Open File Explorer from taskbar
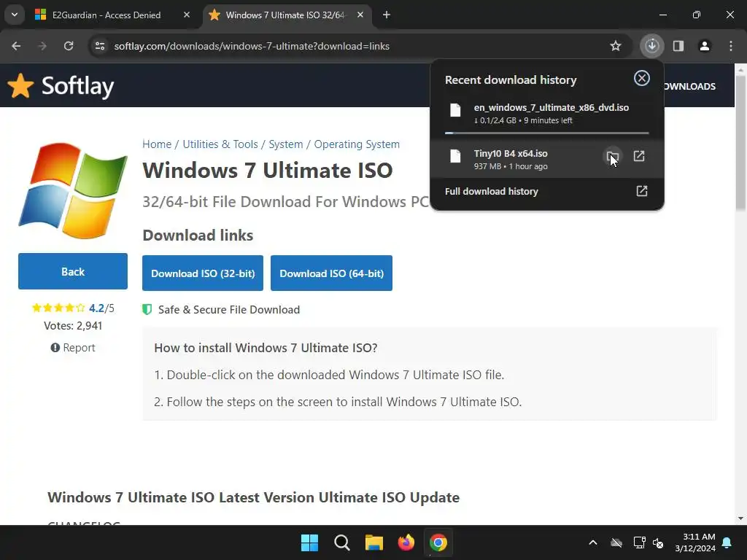Image resolution: width=747 pixels, height=560 pixels. [x=374, y=542]
